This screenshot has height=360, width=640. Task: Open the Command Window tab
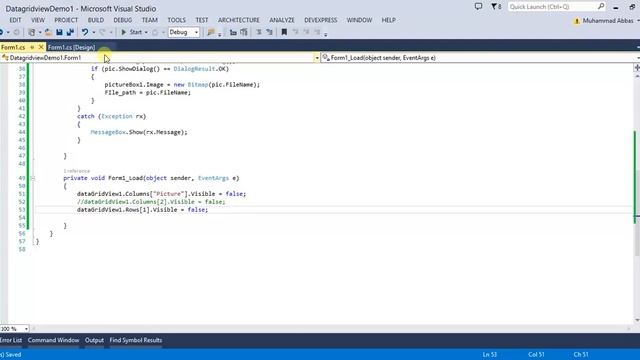[x=53, y=340]
